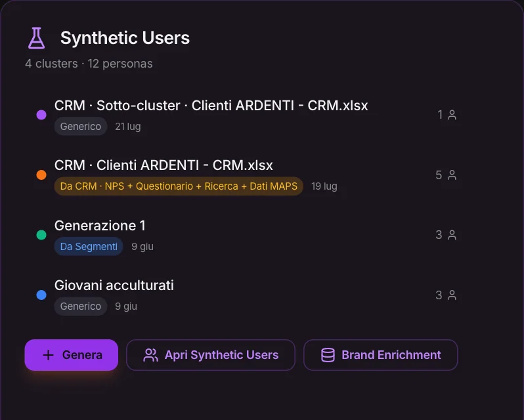Image resolution: width=524 pixels, height=420 pixels.
Task: Click the Brand Enrichment button
Action: coord(380,355)
